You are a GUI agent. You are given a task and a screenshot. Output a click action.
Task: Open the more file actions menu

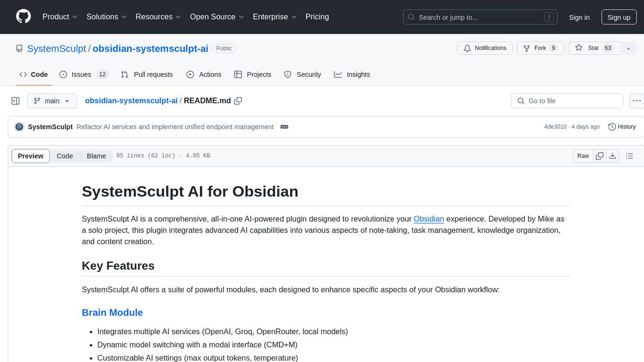[636, 101]
